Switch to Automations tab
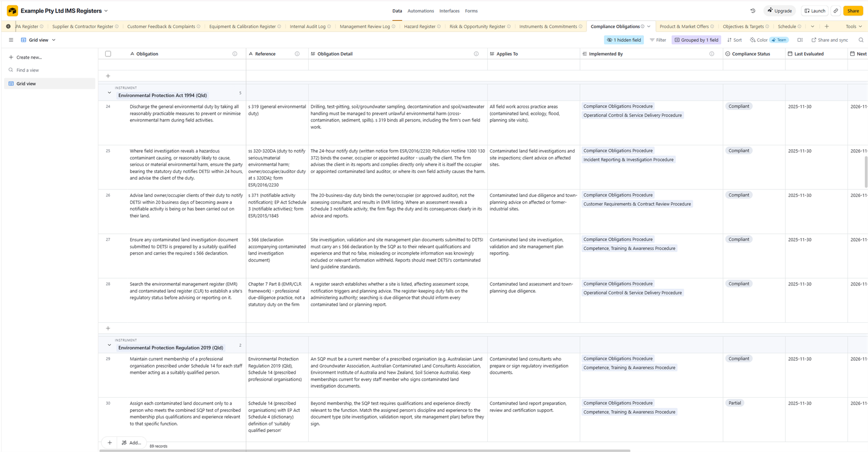The width and height of the screenshot is (868, 452). click(x=420, y=11)
